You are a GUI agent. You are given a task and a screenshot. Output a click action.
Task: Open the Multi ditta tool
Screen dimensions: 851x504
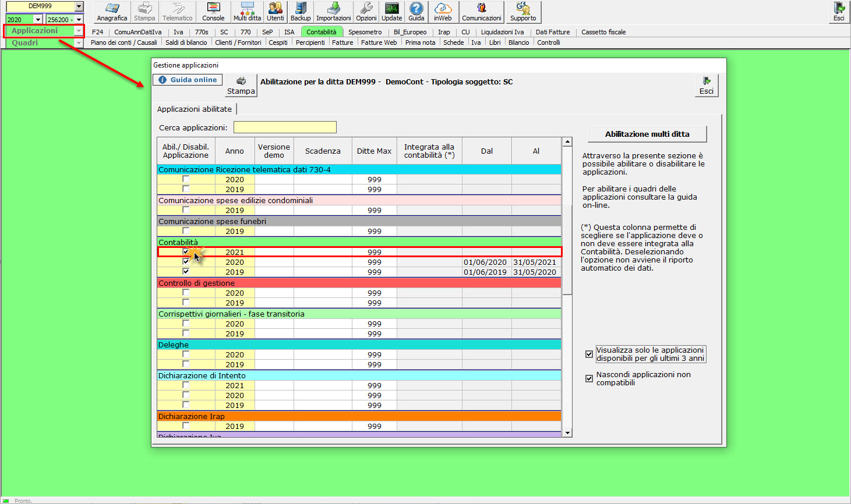(248, 12)
